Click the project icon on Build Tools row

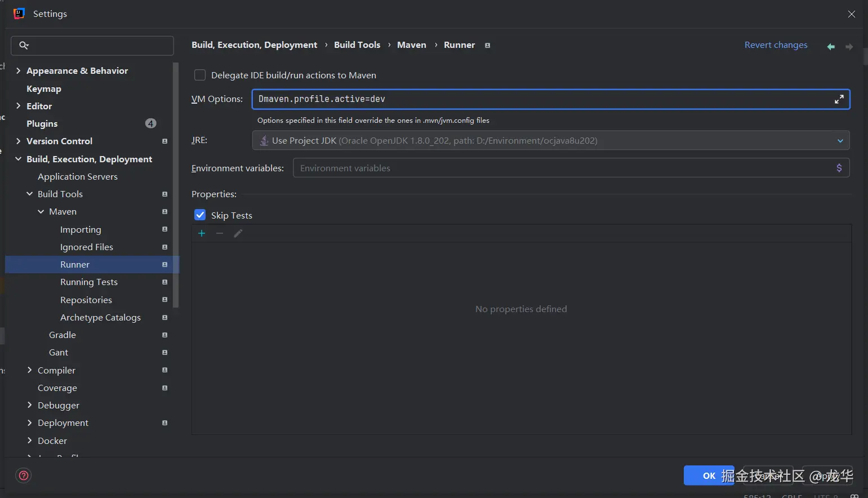click(x=164, y=194)
